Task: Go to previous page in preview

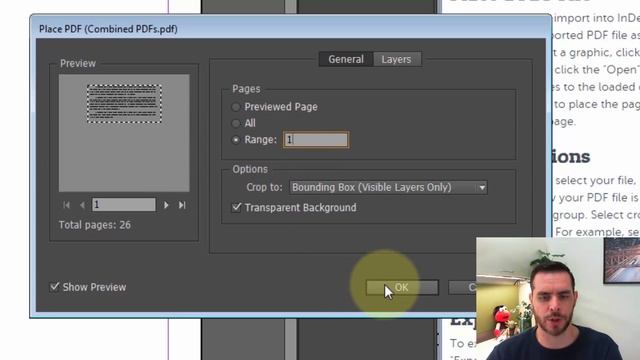Action: [82, 205]
